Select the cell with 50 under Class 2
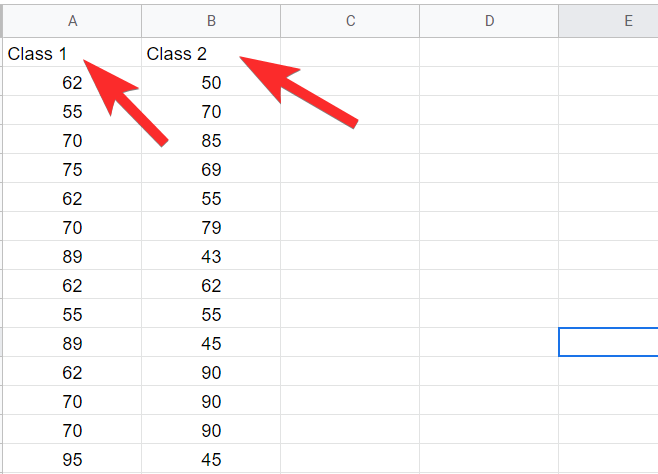The width and height of the screenshot is (658, 474). (x=211, y=83)
